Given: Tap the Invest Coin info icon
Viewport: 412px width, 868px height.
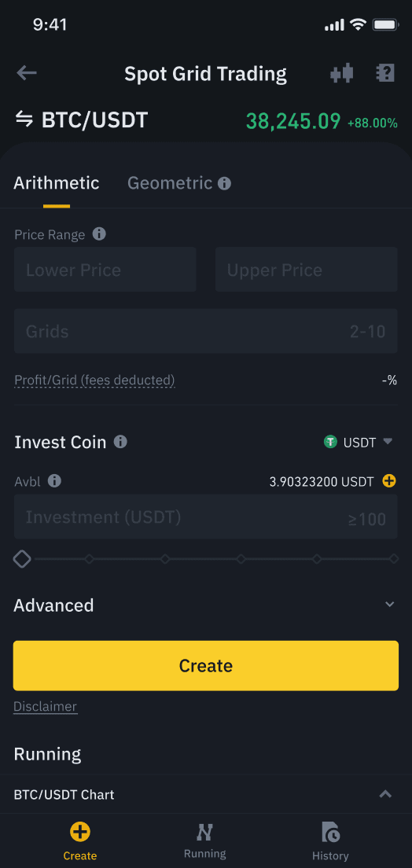Looking at the screenshot, I should click(120, 442).
